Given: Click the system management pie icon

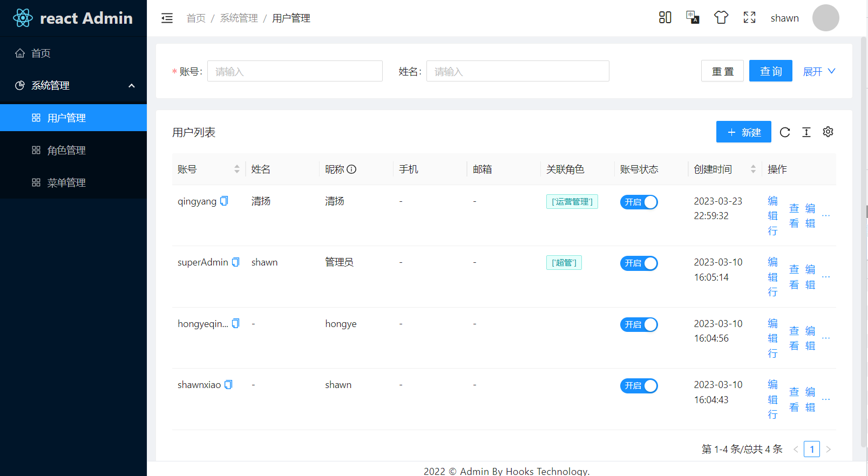Looking at the screenshot, I should click(x=20, y=85).
